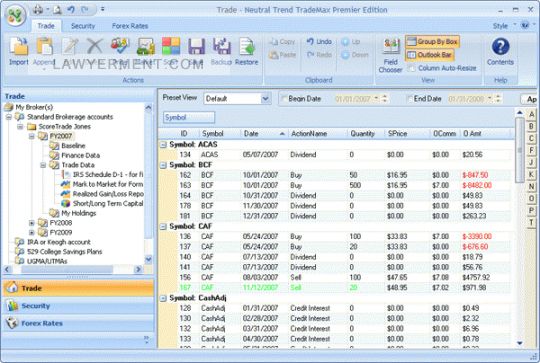This screenshot has width=540, height=363.
Task: Collapse Standard Brokerage accounts node
Action: point(9,117)
